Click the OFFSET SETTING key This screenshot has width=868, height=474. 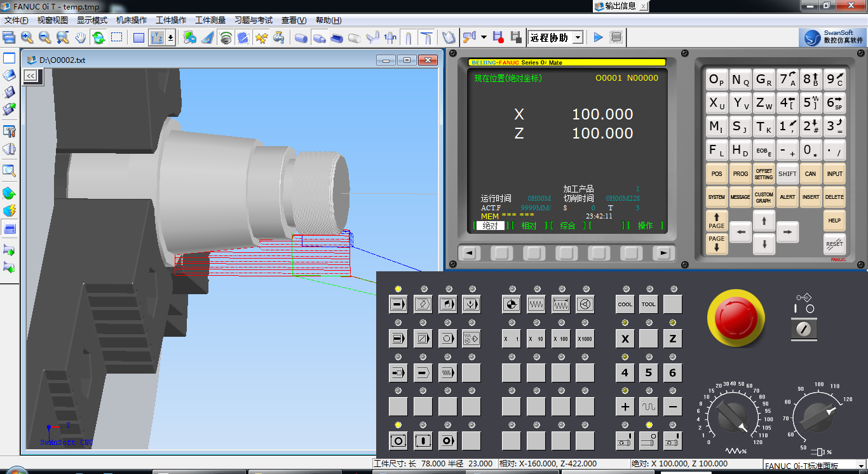(764, 173)
